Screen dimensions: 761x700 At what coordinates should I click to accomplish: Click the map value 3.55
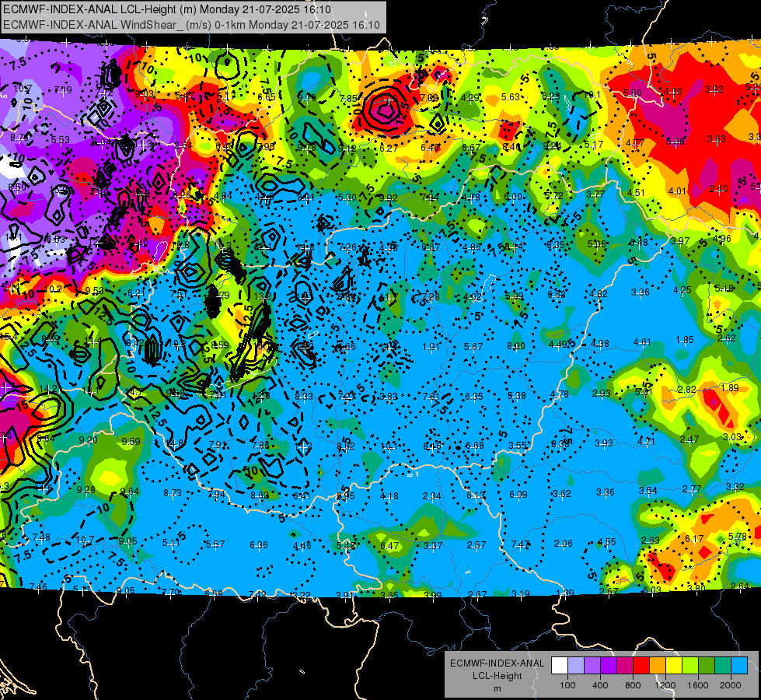tap(518, 445)
